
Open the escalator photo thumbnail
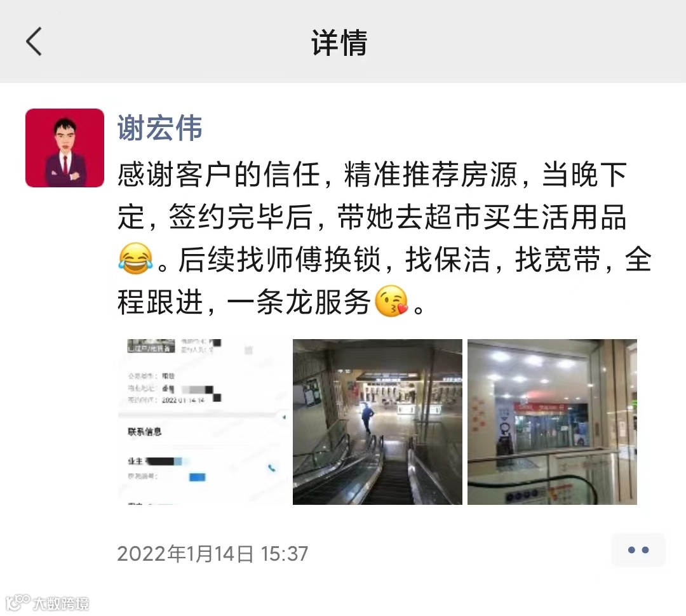(377, 422)
